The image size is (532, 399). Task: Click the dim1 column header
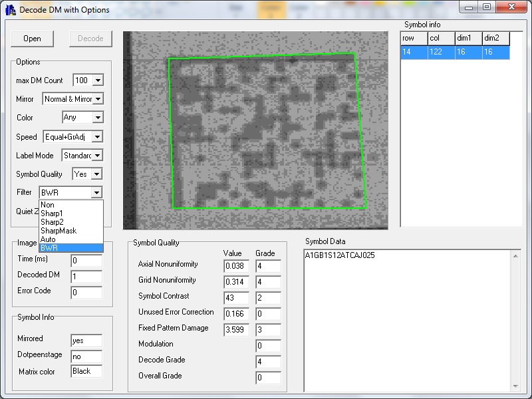pos(469,39)
